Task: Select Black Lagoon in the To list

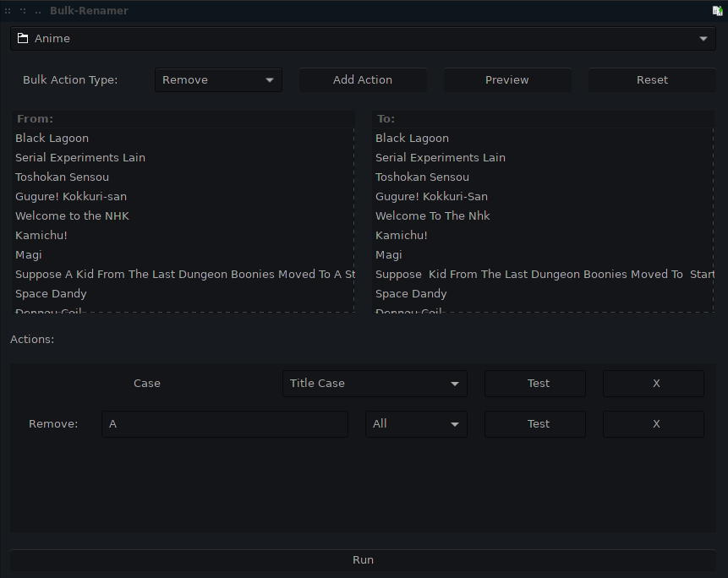Action: pos(544,139)
